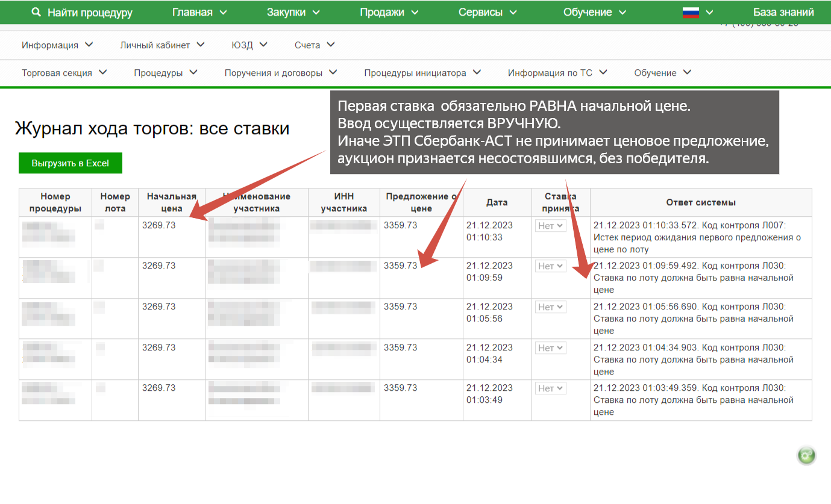Expand the Обучение submenu in trading section bar
The height and width of the screenshot is (504, 831).
(x=662, y=73)
